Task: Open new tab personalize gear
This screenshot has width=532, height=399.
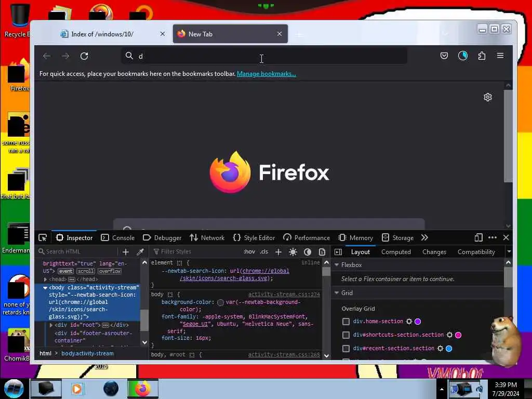Action: 487,97
